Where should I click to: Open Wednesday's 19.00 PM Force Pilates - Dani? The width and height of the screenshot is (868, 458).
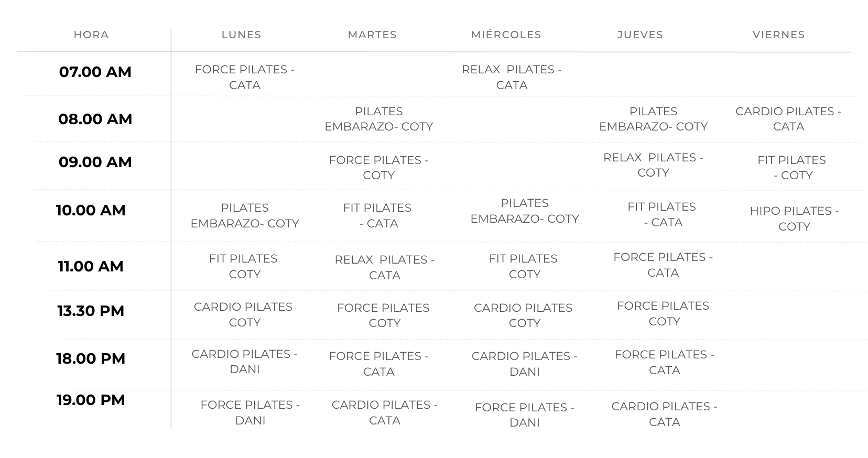coord(525,415)
